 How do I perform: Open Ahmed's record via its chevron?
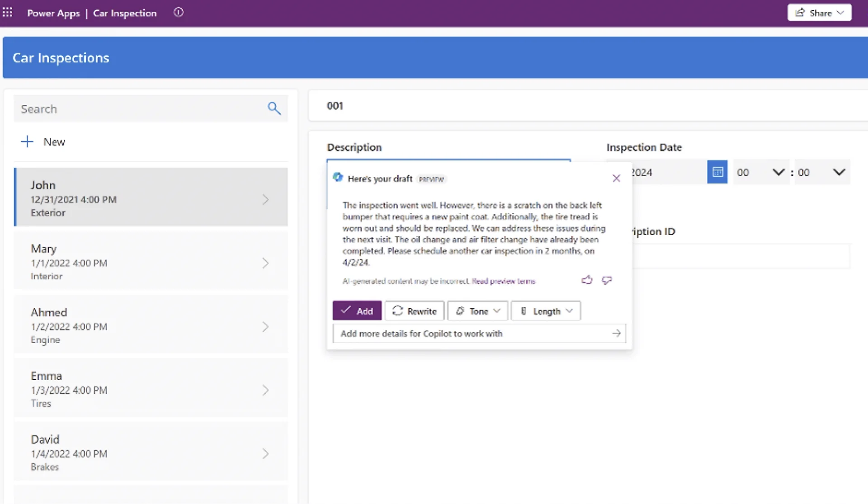coord(265,327)
